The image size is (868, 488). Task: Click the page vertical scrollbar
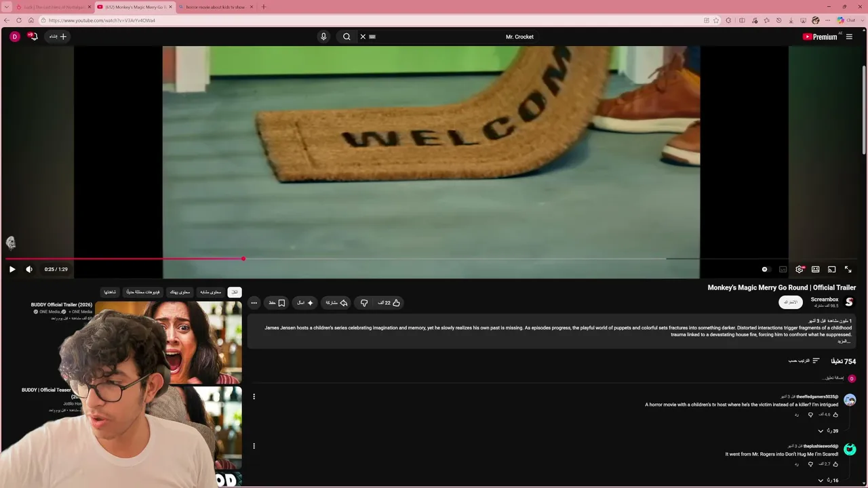pyautogui.click(x=865, y=108)
